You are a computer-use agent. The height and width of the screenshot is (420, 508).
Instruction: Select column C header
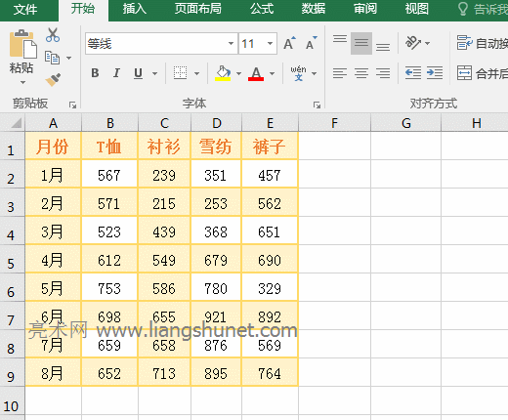164,123
